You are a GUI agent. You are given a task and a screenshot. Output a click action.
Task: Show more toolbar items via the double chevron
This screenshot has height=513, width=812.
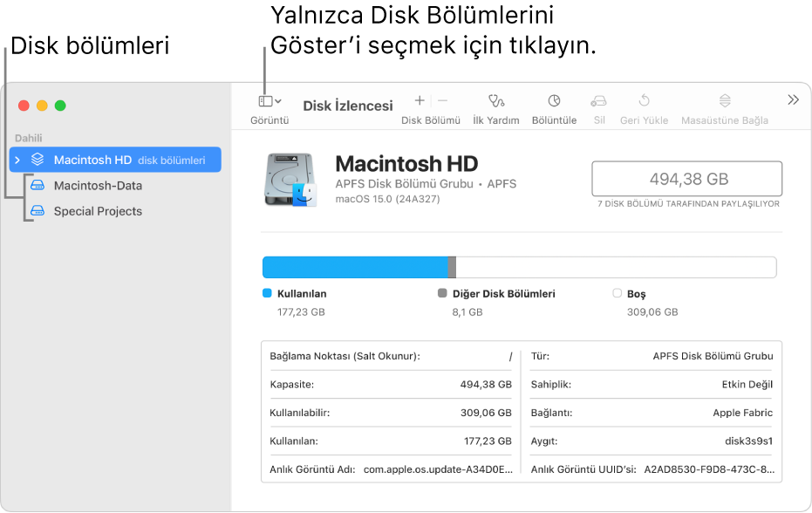(x=793, y=100)
